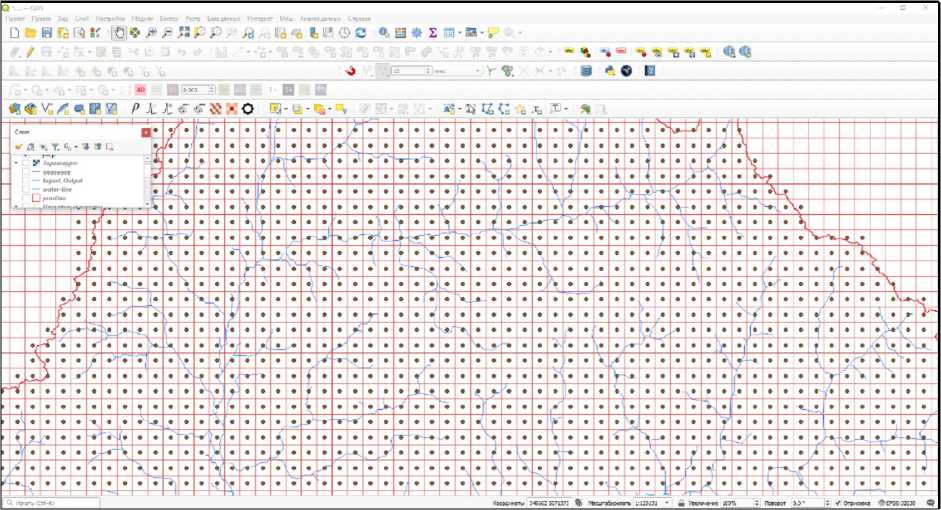Open layer styling panel brush icon in Layers

(x=19, y=147)
